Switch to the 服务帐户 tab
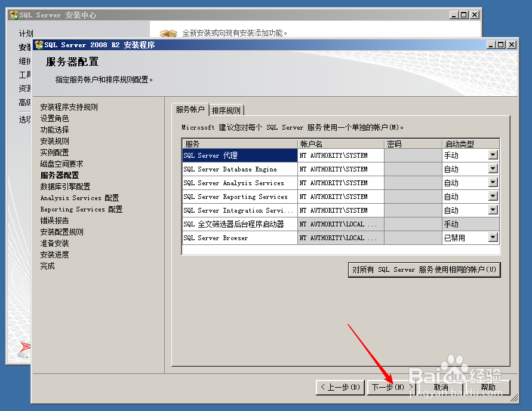This screenshot has width=532, height=411. pos(190,109)
